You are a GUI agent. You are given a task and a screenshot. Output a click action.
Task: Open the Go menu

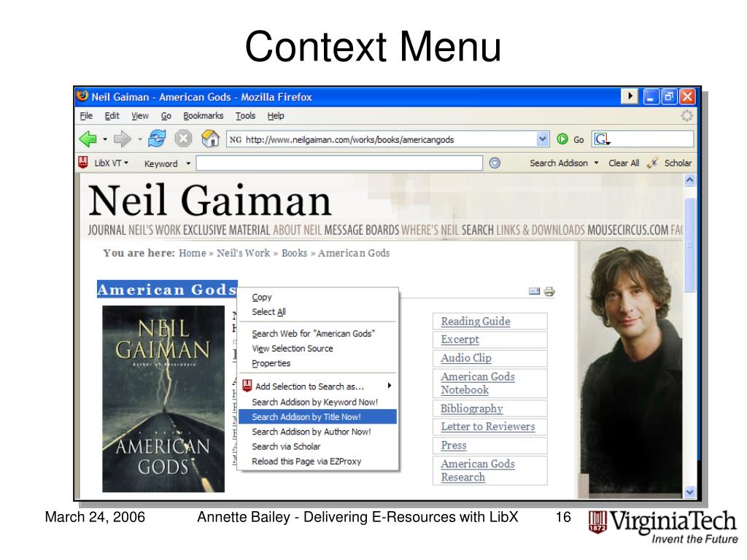coord(166,116)
